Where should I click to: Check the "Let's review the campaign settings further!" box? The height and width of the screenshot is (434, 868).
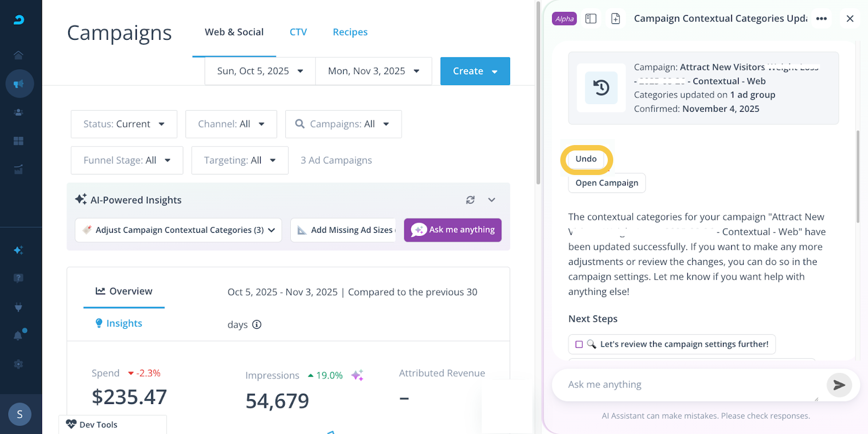(x=579, y=345)
